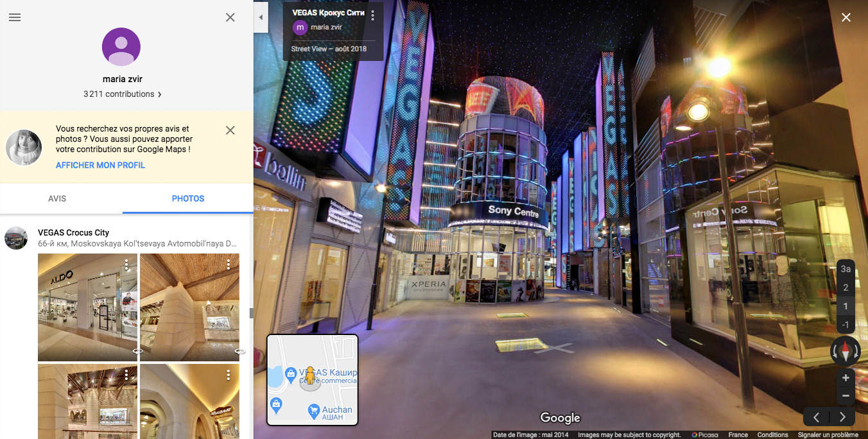Viewport: 868px width, 439px height.
Task: Zoom in with the plus button
Action: pyautogui.click(x=846, y=378)
